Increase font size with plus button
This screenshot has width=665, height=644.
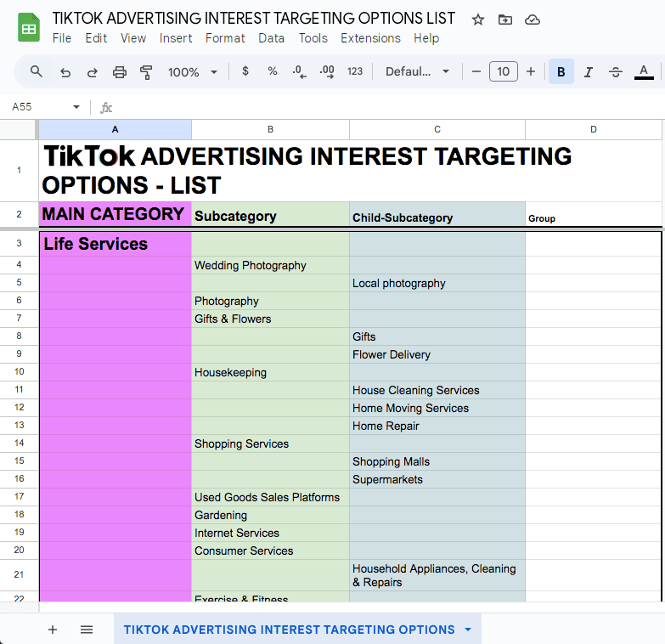(531, 71)
